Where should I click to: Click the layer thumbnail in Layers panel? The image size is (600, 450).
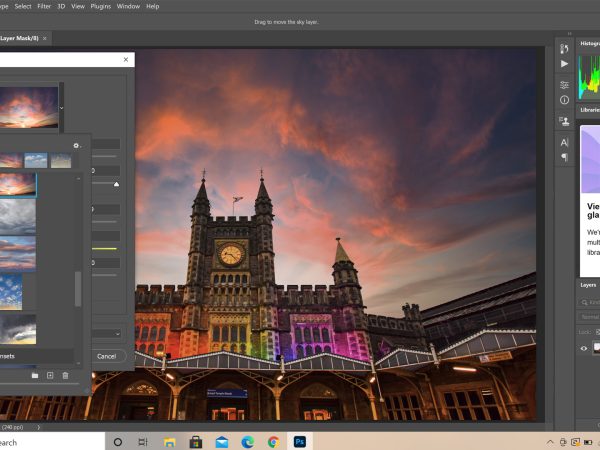point(597,348)
